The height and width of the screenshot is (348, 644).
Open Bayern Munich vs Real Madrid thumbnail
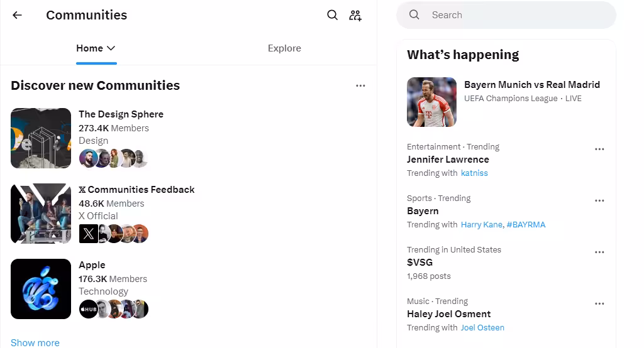pyautogui.click(x=431, y=102)
